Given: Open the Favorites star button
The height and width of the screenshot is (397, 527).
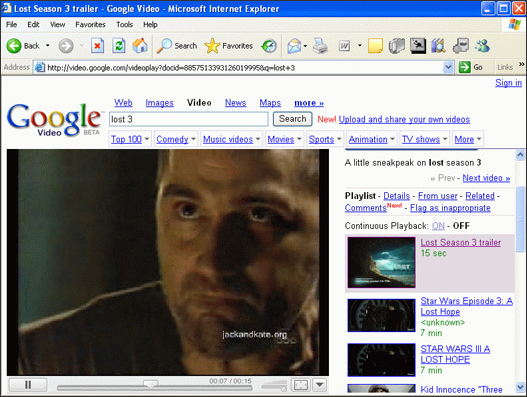Looking at the screenshot, I should click(229, 46).
